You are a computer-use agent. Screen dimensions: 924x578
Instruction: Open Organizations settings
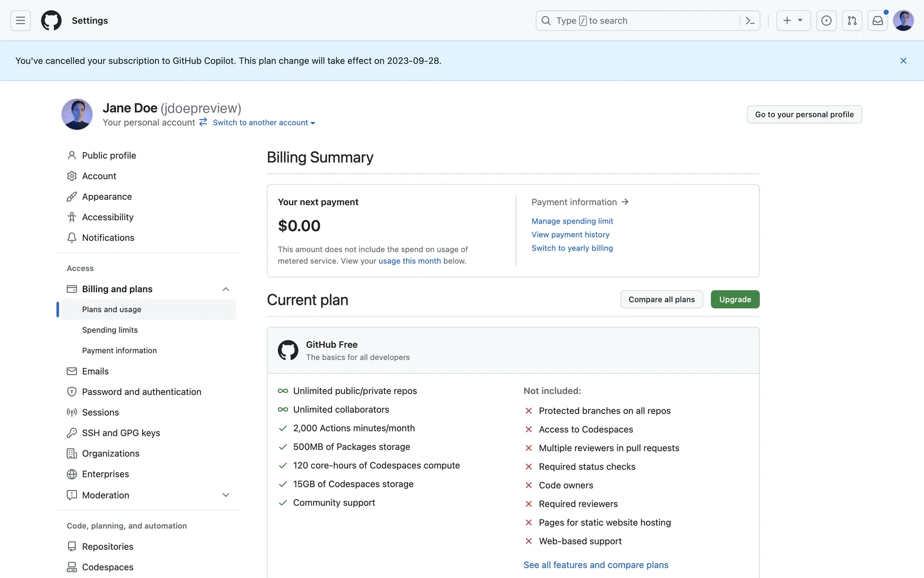tap(149, 454)
